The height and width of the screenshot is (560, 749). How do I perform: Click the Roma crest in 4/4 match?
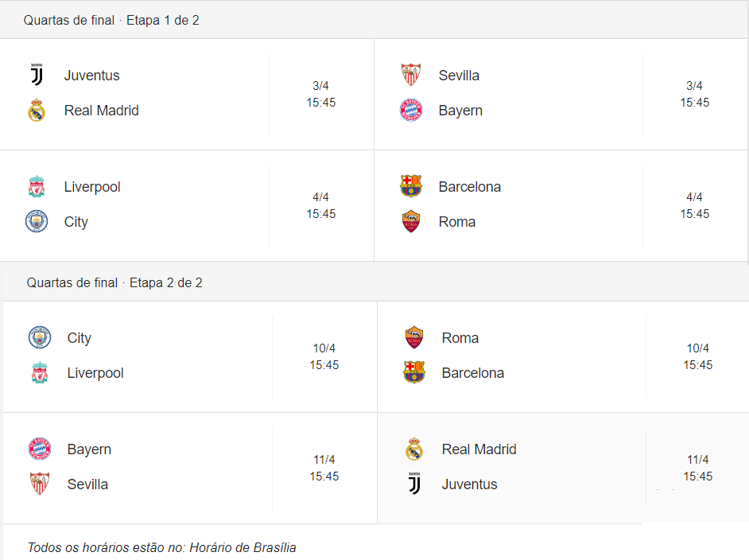pyautogui.click(x=411, y=222)
